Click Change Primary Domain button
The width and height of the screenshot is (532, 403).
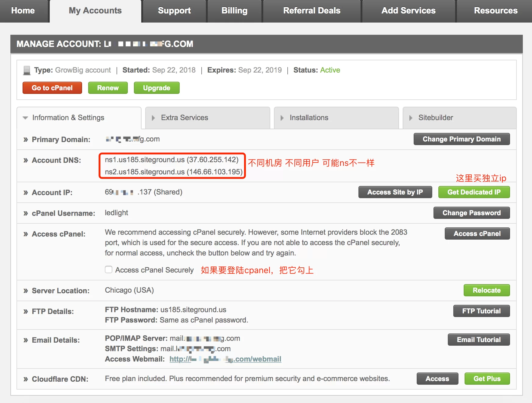[x=462, y=139]
